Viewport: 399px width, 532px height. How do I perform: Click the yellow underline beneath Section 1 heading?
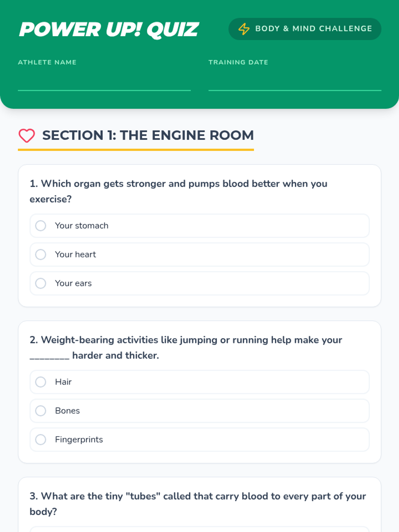click(136, 150)
